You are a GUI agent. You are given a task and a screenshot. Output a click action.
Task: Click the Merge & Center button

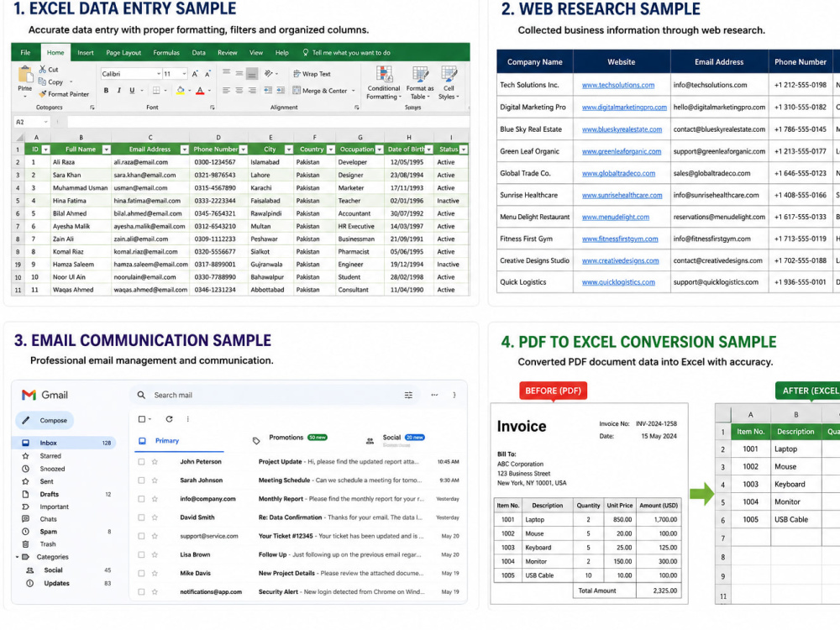pyautogui.click(x=320, y=91)
